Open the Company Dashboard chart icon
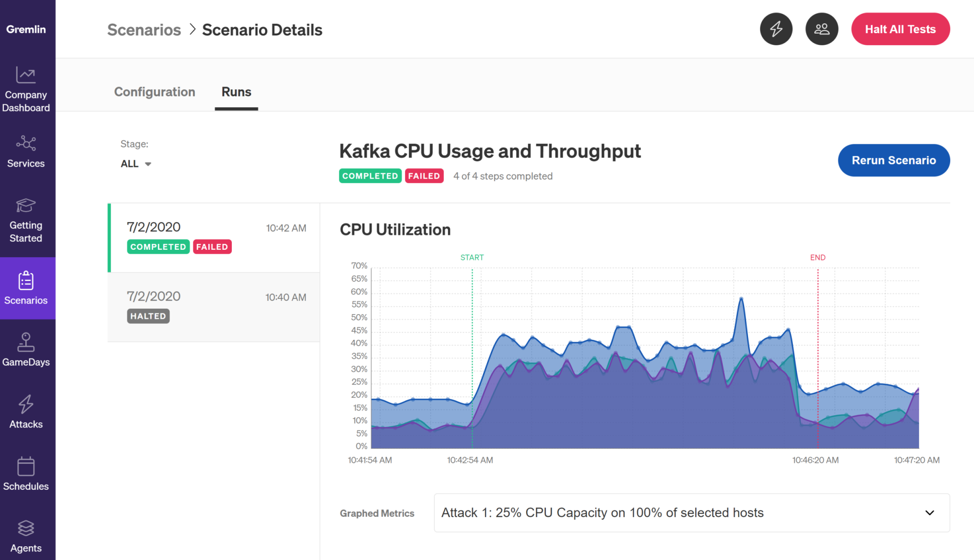The width and height of the screenshot is (974, 560). point(26,75)
